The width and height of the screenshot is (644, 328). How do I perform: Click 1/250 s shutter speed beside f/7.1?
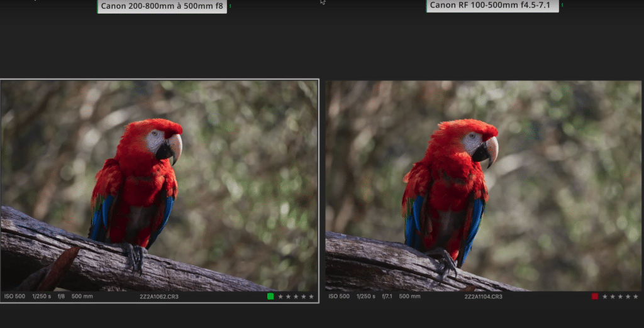(365, 297)
